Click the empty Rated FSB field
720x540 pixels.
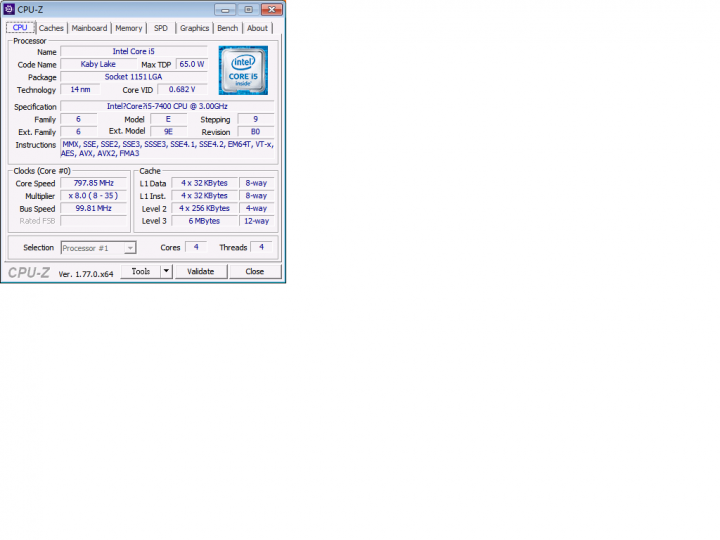click(x=94, y=221)
